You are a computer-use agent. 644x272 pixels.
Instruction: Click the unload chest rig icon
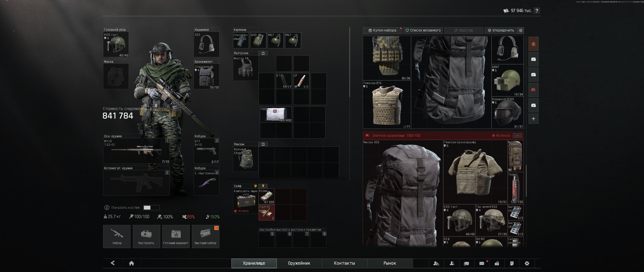coord(263,53)
